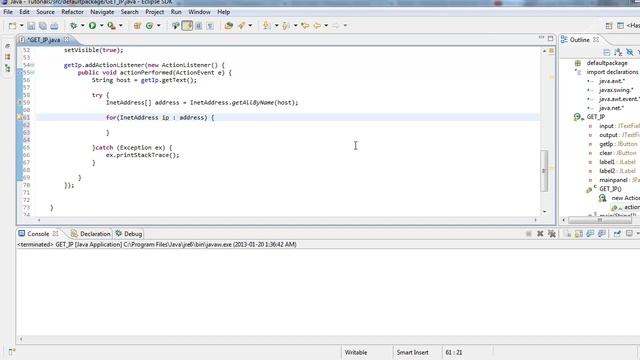This screenshot has height=360, width=640.
Task: Click Hide Fields icon in Outline toolbar
Action: click(x=630, y=52)
